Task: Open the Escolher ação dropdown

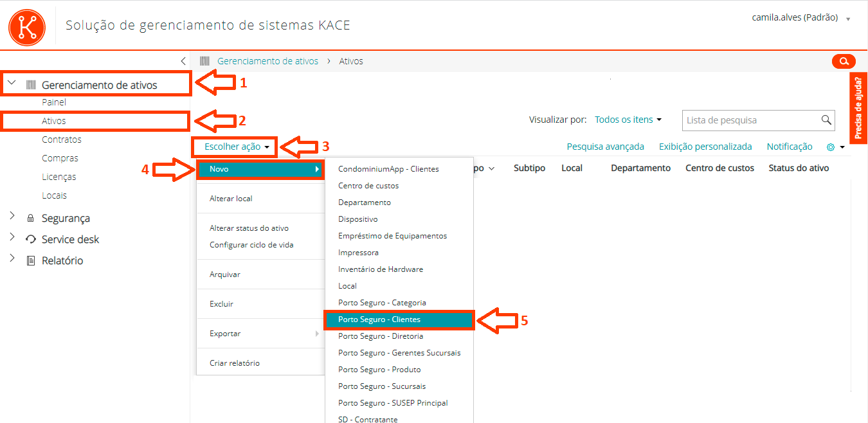Action: click(237, 147)
